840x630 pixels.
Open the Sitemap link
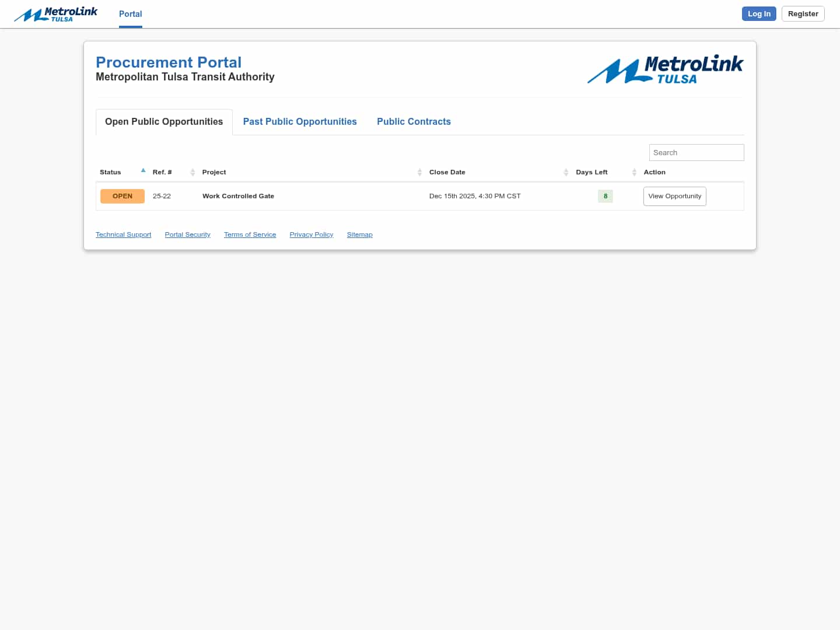click(360, 235)
